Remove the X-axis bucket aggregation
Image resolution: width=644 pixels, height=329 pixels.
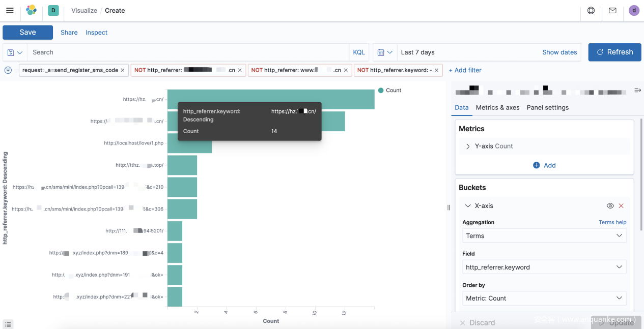point(621,206)
